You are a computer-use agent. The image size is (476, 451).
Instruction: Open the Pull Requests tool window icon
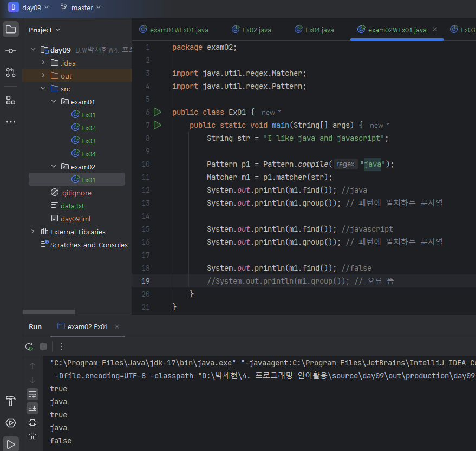11,72
